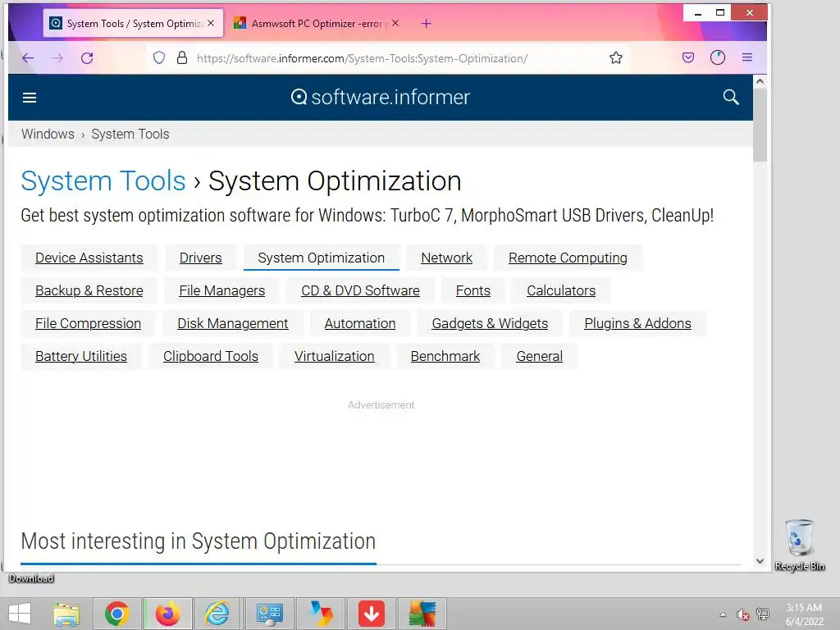Open the Automation category

coord(360,323)
